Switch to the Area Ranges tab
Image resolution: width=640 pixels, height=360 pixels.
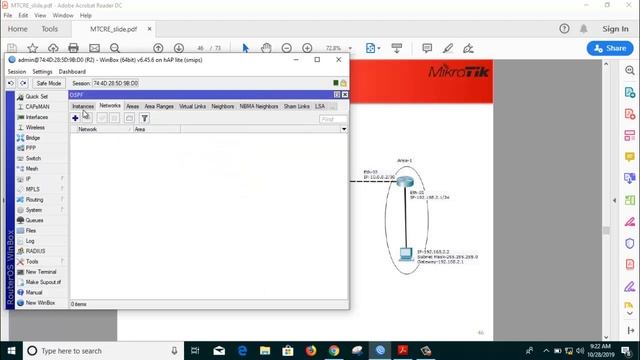tap(159, 107)
